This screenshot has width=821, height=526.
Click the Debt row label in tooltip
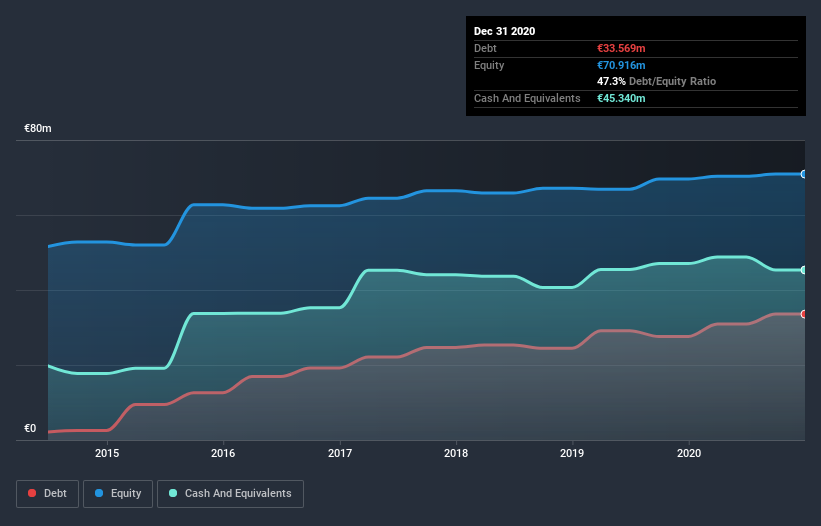point(485,48)
